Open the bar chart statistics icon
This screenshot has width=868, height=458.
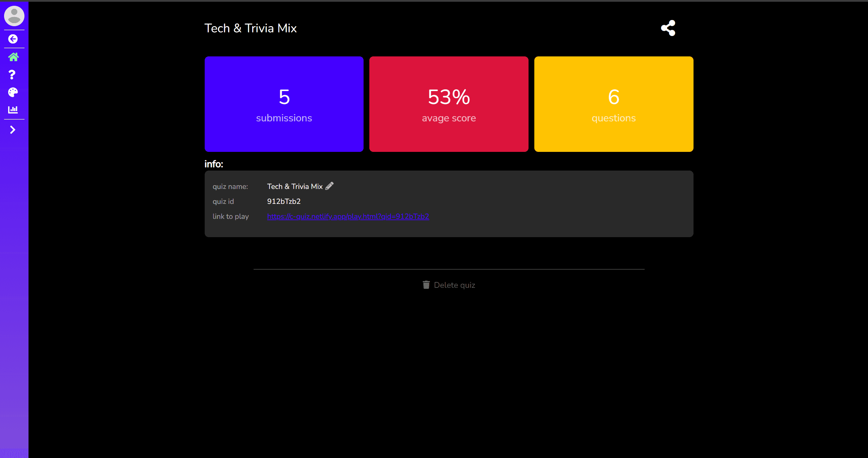(13, 109)
